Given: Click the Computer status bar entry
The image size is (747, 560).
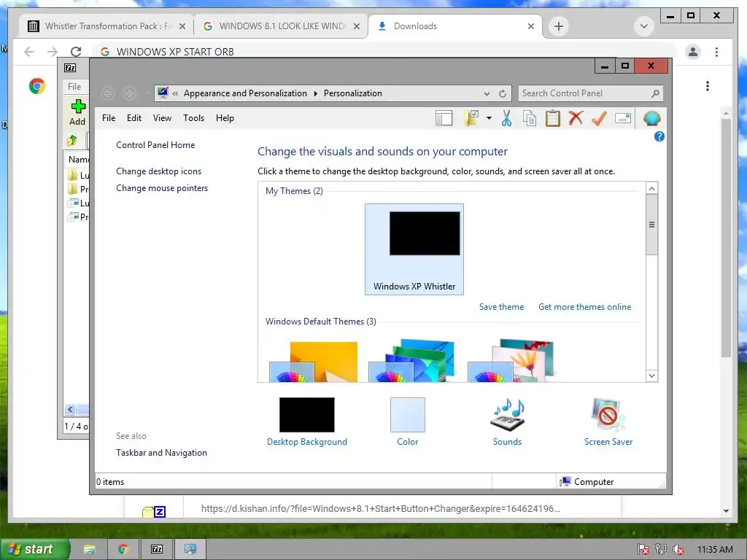Looking at the screenshot, I should coord(587,481).
